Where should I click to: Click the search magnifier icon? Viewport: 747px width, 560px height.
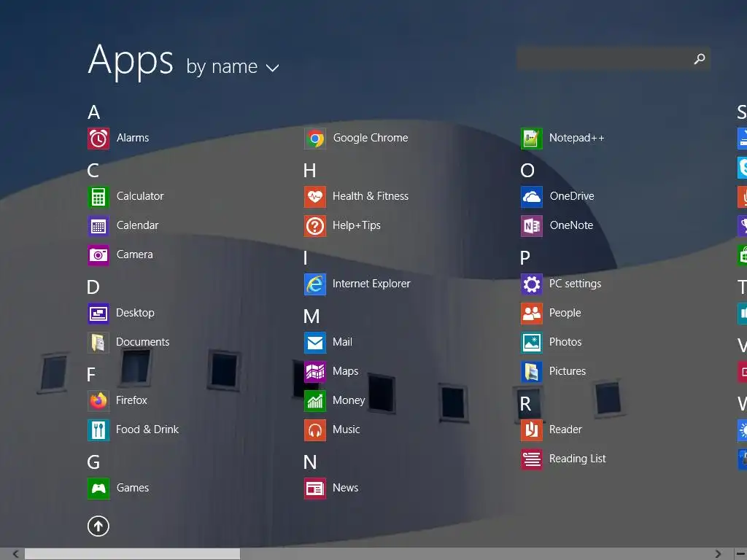click(x=700, y=59)
